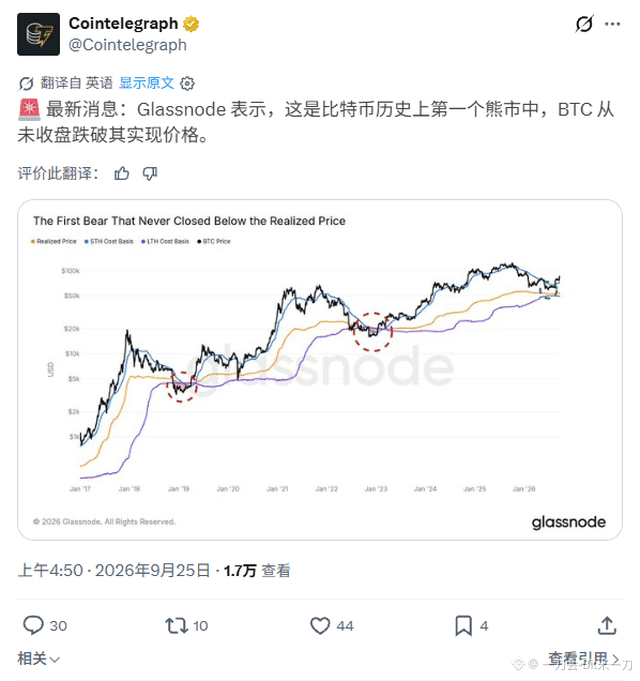Open translation settings gear icon
Screen dimensions: 640x681
(x=187, y=83)
